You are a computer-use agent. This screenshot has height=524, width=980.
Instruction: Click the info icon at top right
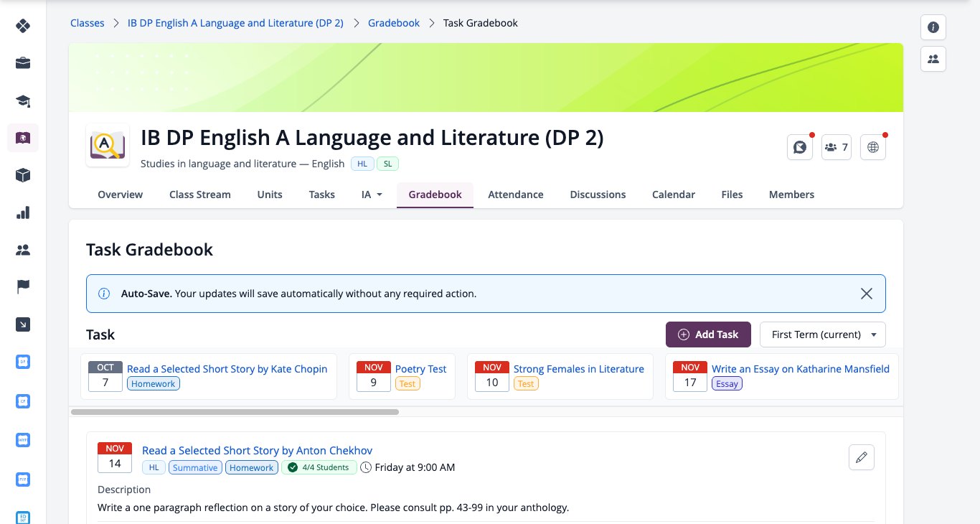[x=933, y=27]
